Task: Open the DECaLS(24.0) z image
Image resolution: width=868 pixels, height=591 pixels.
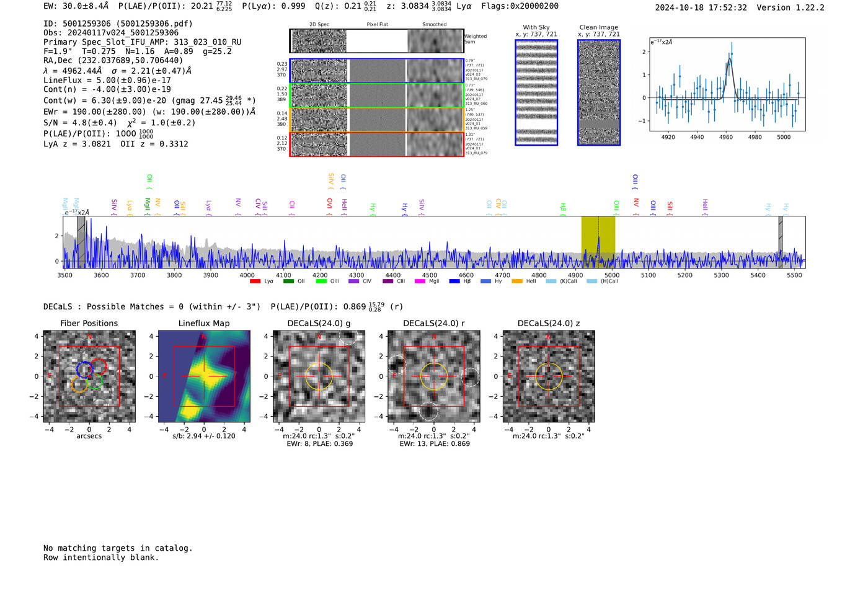Action: tap(549, 376)
